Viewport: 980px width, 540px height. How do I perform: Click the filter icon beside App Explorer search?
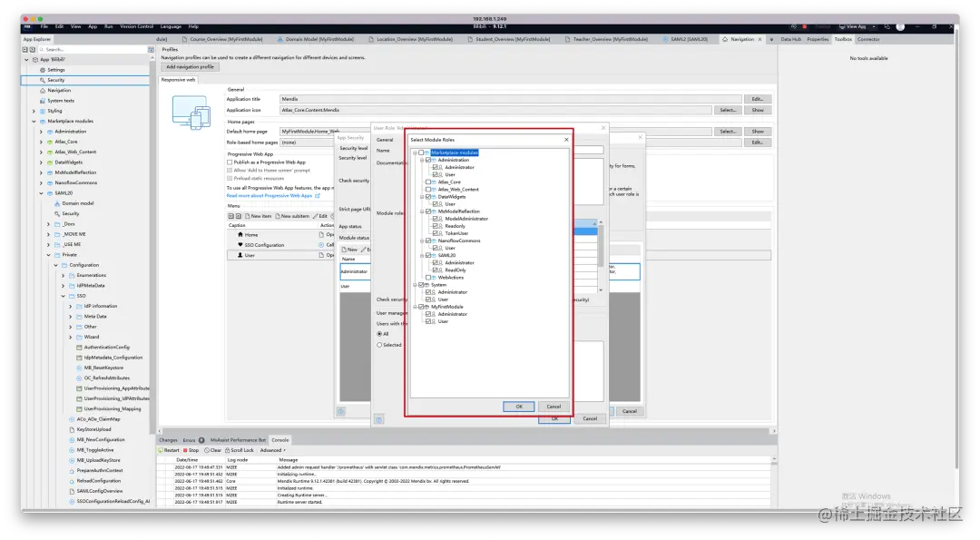[x=151, y=49]
